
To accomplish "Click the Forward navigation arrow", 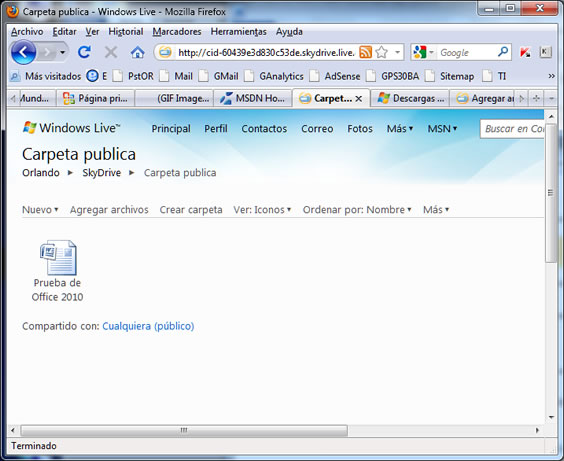I will (x=47, y=53).
